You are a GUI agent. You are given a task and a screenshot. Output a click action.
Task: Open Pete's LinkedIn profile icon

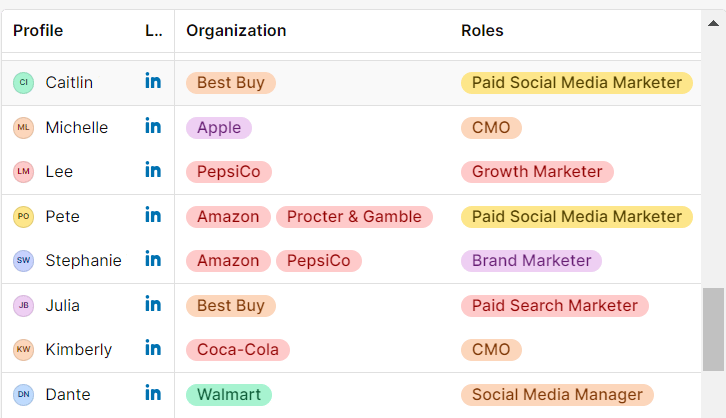(153, 215)
